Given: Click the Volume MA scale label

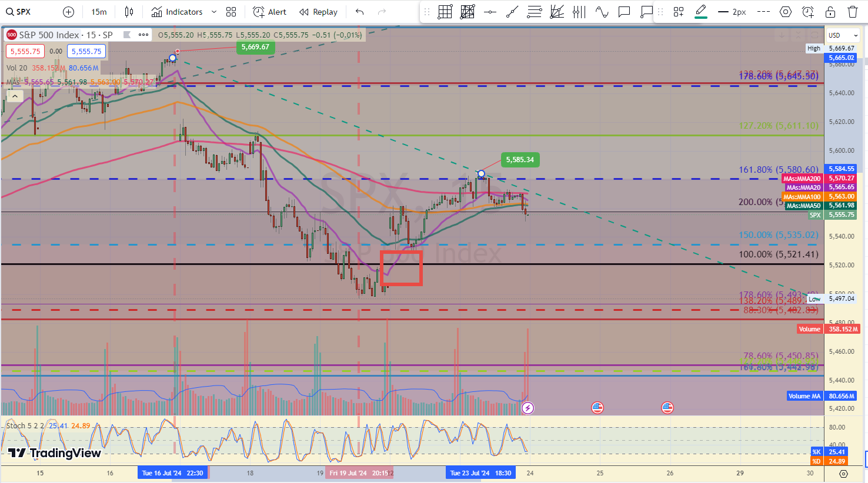Looking at the screenshot, I should [804, 396].
